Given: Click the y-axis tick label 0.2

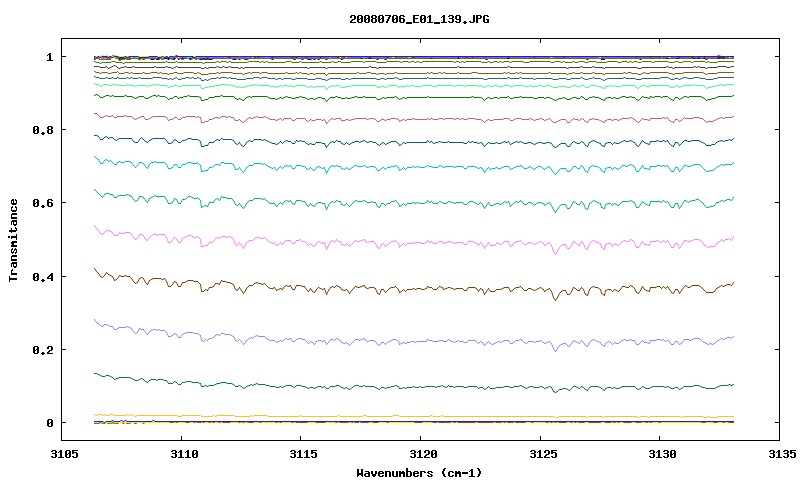Looking at the screenshot, I should [43, 350].
